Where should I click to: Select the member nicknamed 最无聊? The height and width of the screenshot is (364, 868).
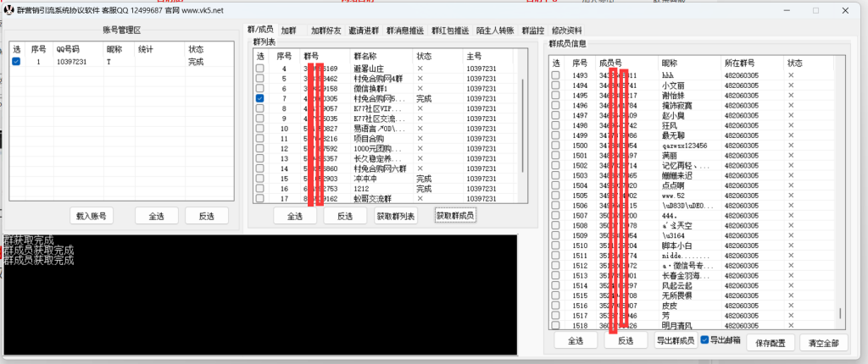click(x=555, y=135)
